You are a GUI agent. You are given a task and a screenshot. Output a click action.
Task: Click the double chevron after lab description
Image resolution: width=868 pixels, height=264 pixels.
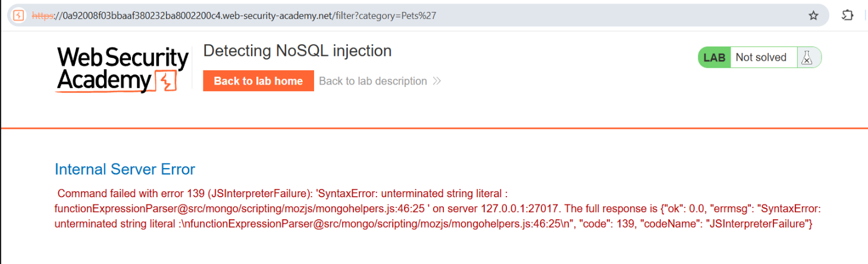point(437,81)
